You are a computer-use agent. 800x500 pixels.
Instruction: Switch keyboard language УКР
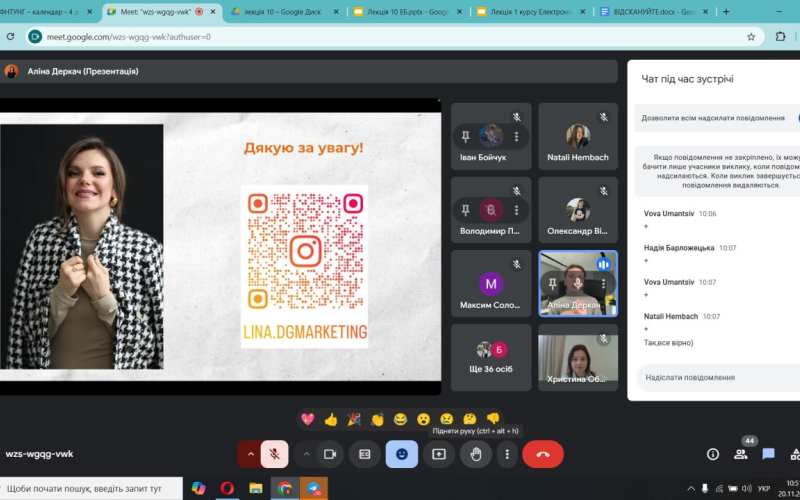[x=764, y=488]
